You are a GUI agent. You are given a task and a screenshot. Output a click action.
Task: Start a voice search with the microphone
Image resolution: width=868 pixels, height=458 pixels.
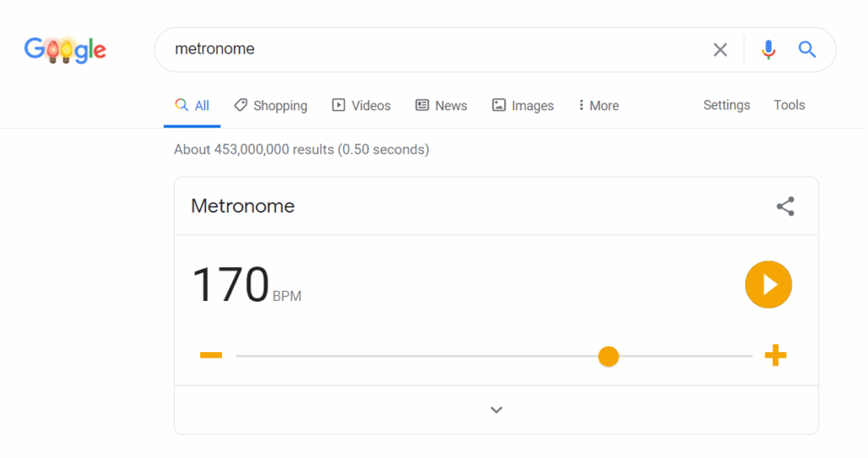tap(768, 50)
